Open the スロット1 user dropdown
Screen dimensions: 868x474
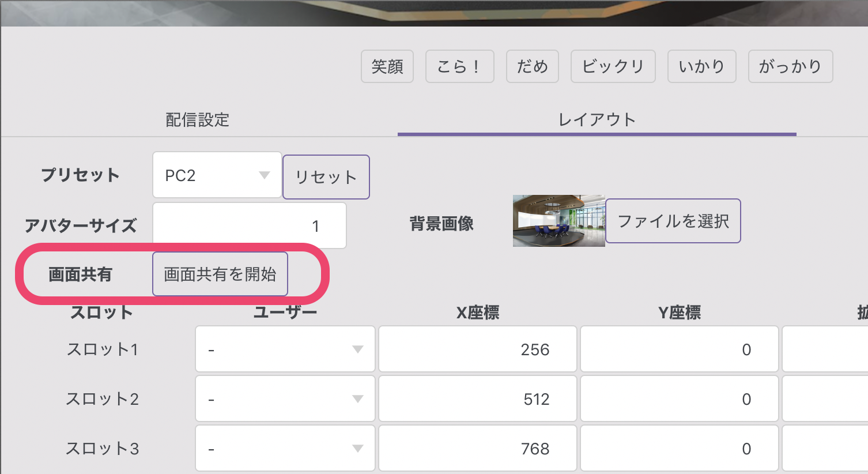pyautogui.click(x=285, y=349)
